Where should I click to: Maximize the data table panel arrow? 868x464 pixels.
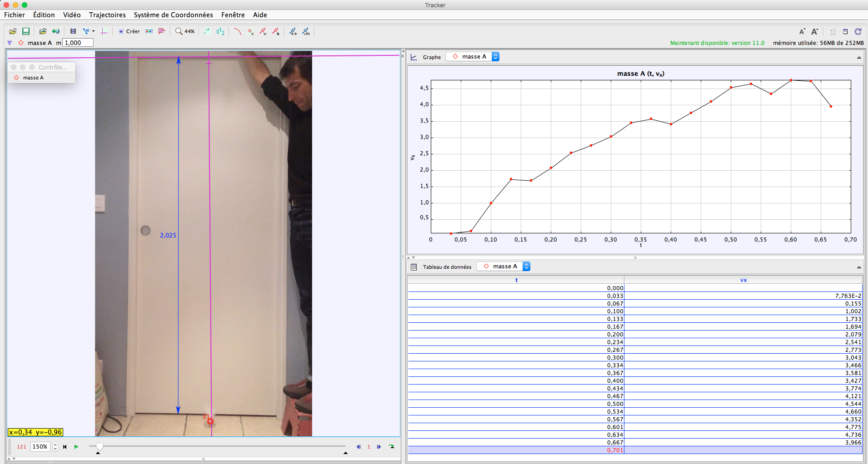[859, 267]
